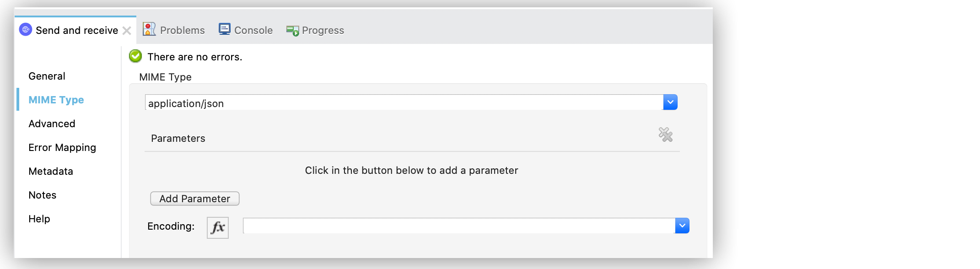Open the Encoding dropdown arrow
The width and height of the screenshot is (980, 269).
[x=682, y=226]
